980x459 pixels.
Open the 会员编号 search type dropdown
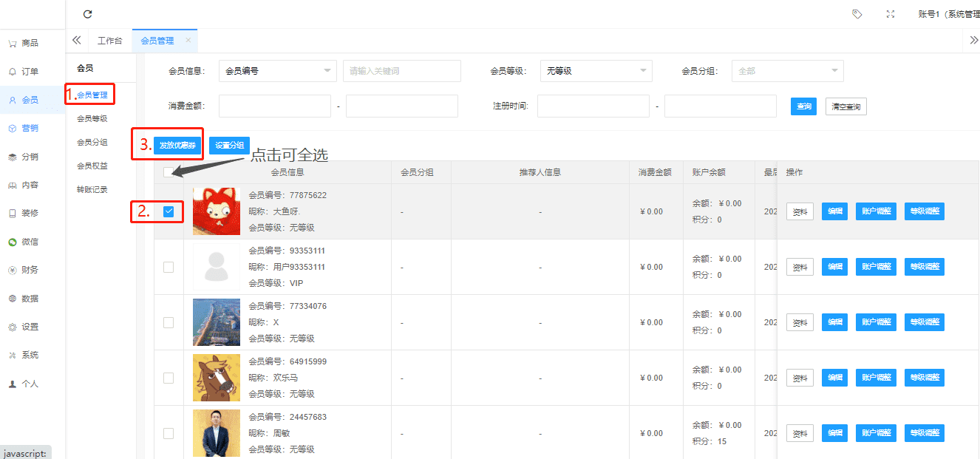pos(277,71)
